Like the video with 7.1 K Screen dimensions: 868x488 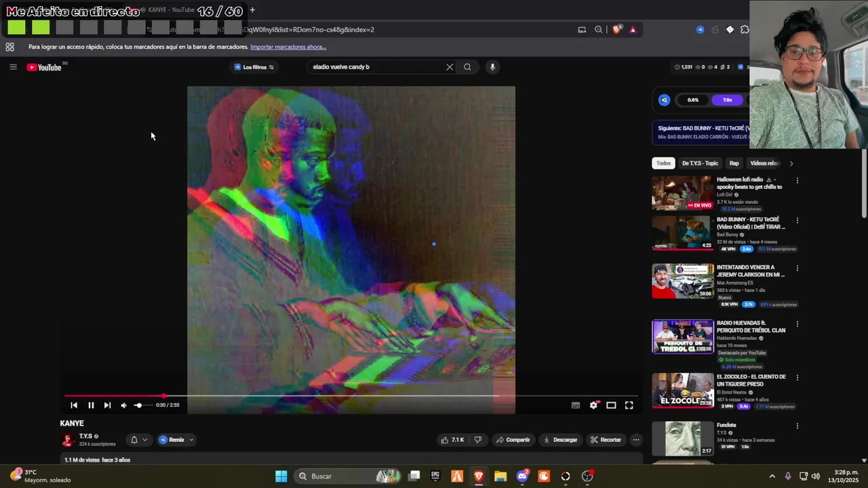coord(452,440)
